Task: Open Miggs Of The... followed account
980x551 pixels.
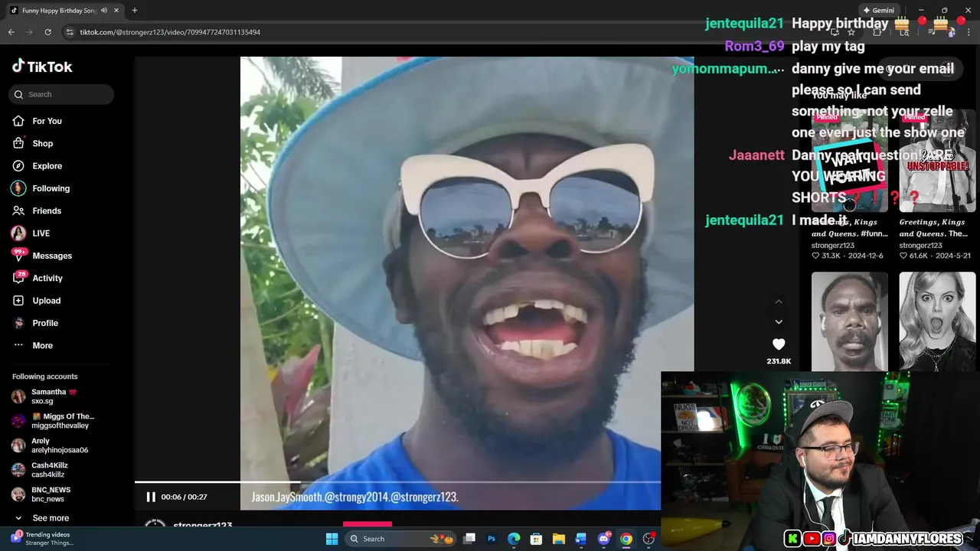Action: [54, 421]
